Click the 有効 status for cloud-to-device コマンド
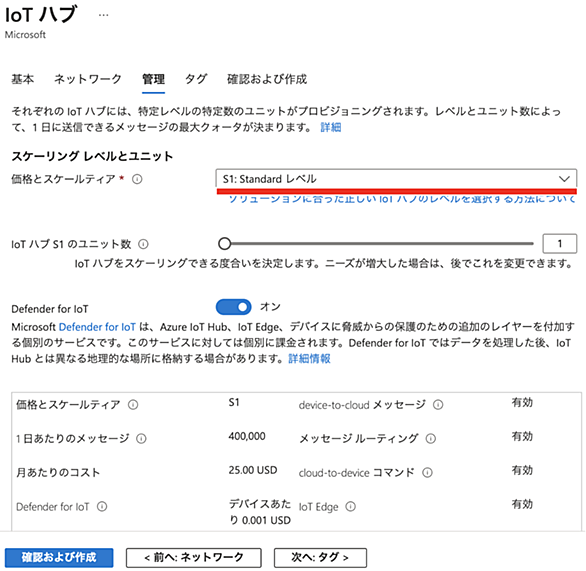 522,470
